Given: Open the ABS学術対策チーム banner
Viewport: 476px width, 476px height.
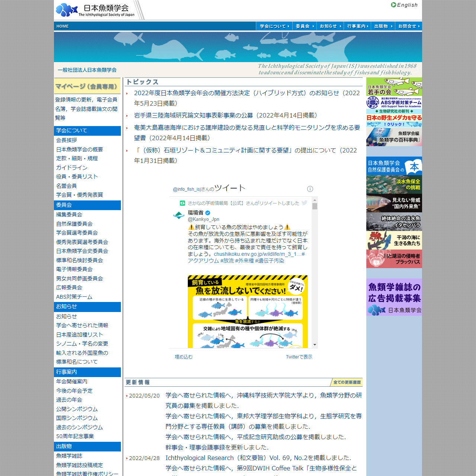Looking at the screenshot, I should (394, 103).
